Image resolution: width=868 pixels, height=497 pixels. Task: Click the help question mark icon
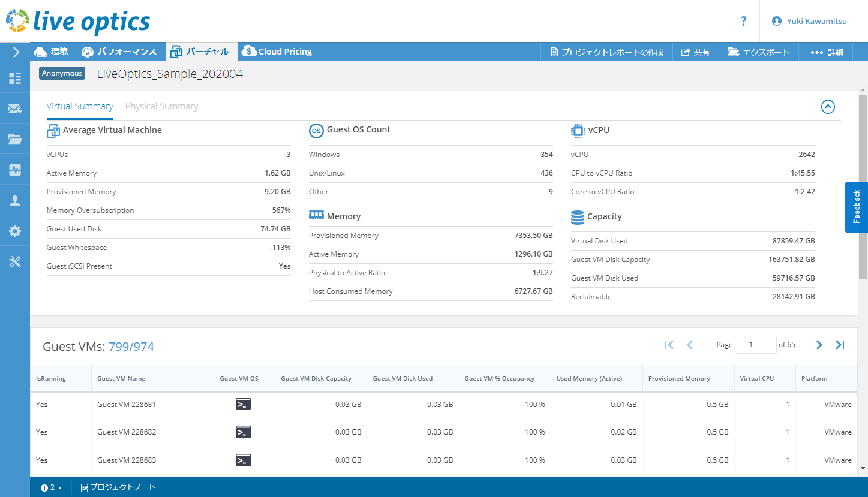(744, 21)
